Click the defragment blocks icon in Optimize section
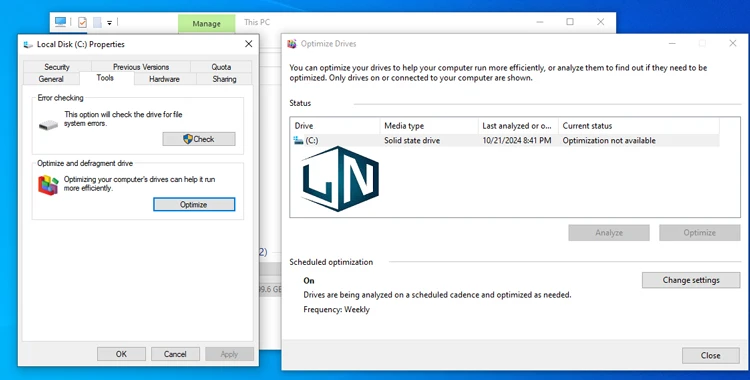The width and height of the screenshot is (750, 380). (x=48, y=185)
